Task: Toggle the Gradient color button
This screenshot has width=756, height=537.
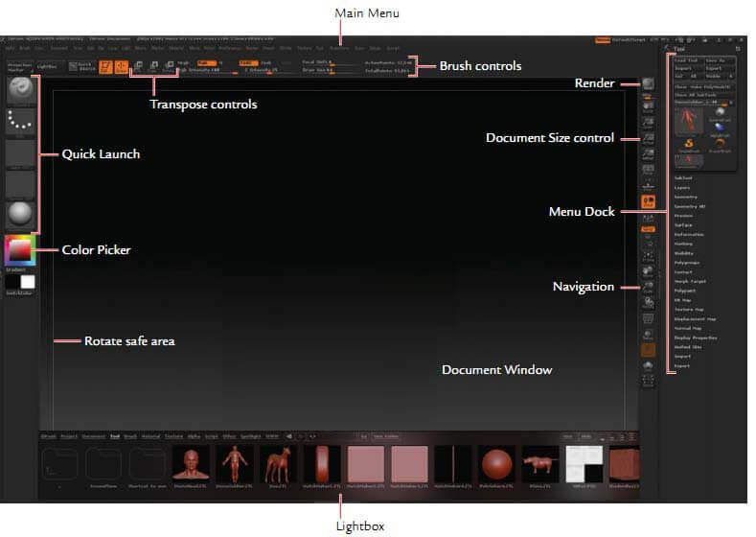Action: [x=15, y=269]
